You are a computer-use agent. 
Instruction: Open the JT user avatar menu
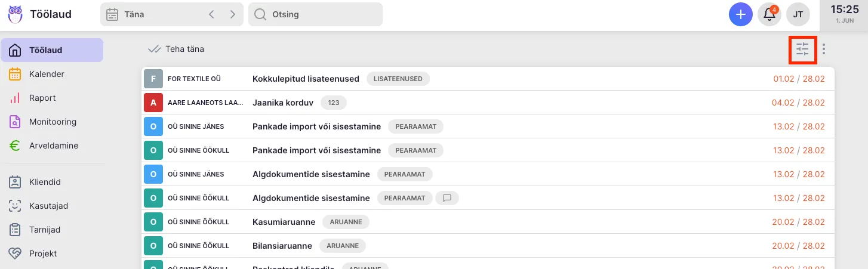pos(798,15)
